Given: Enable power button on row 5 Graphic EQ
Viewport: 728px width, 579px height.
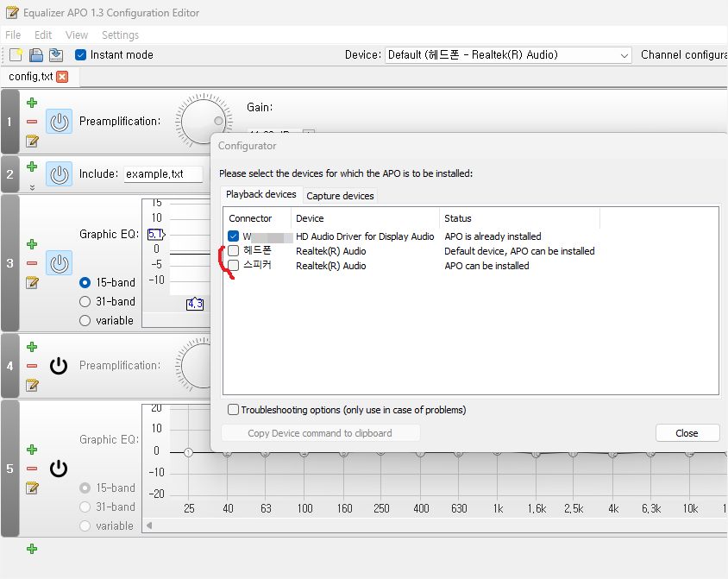Looking at the screenshot, I should click(59, 469).
